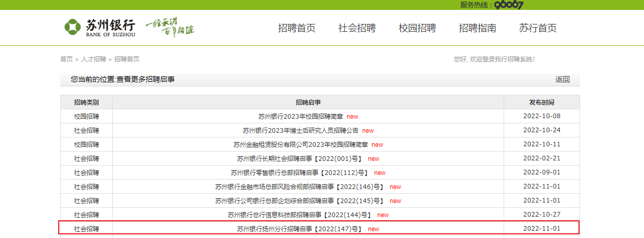Click the 招聘类别 column header
644x238 pixels.
point(86,102)
